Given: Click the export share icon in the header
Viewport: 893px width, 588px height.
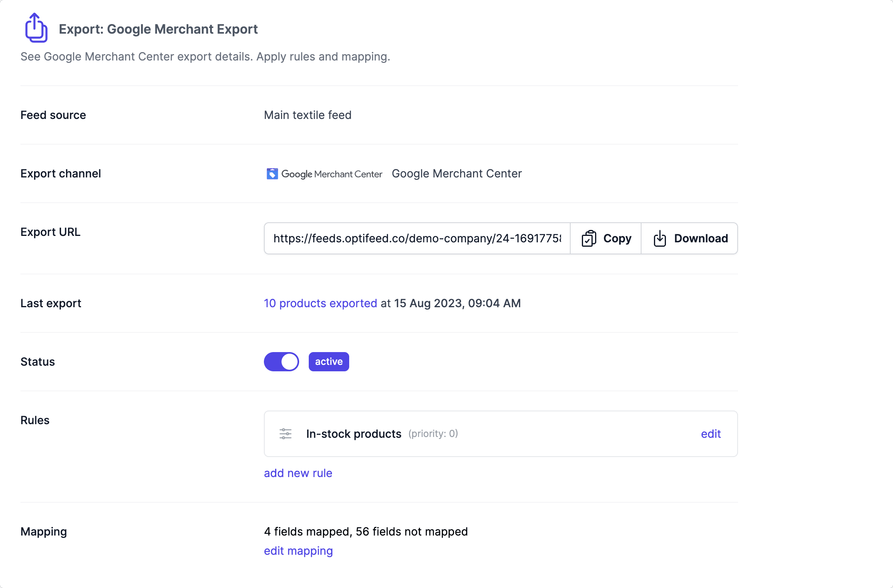Looking at the screenshot, I should coord(36,28).
